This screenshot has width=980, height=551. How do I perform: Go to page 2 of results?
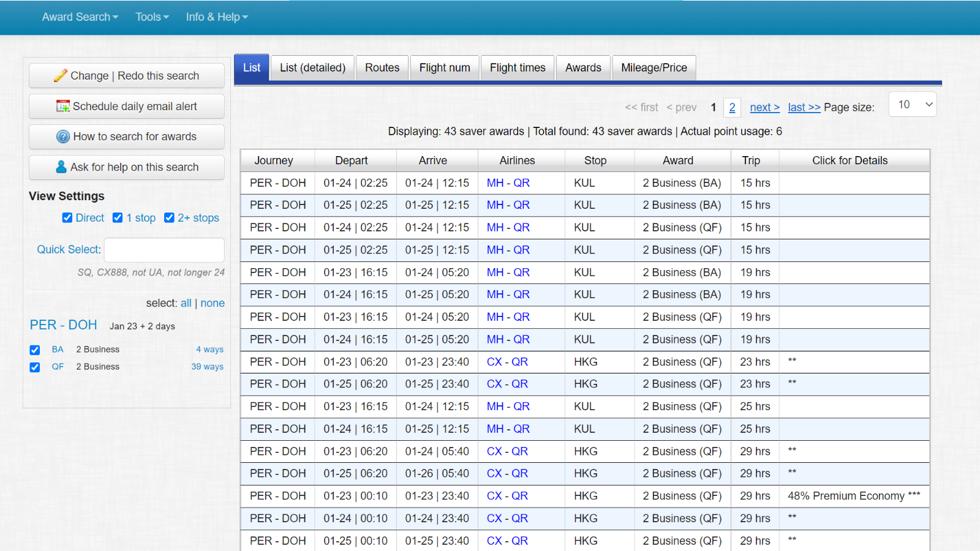coord(732,107)
